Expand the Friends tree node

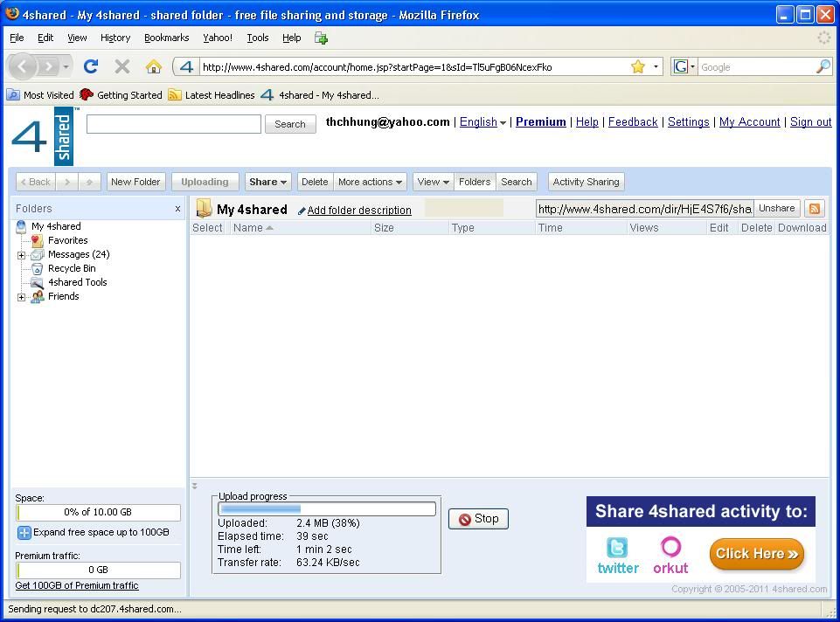pos(22,297)
